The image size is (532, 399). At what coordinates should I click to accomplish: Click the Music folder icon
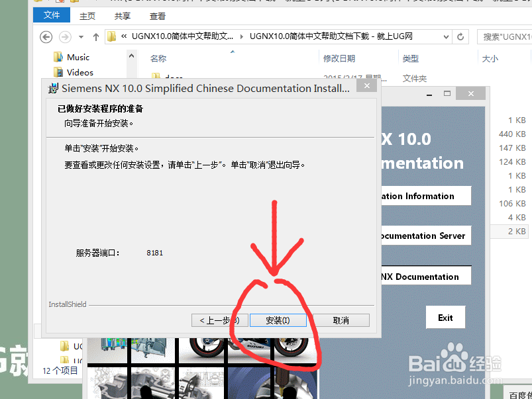click(58, 57)
